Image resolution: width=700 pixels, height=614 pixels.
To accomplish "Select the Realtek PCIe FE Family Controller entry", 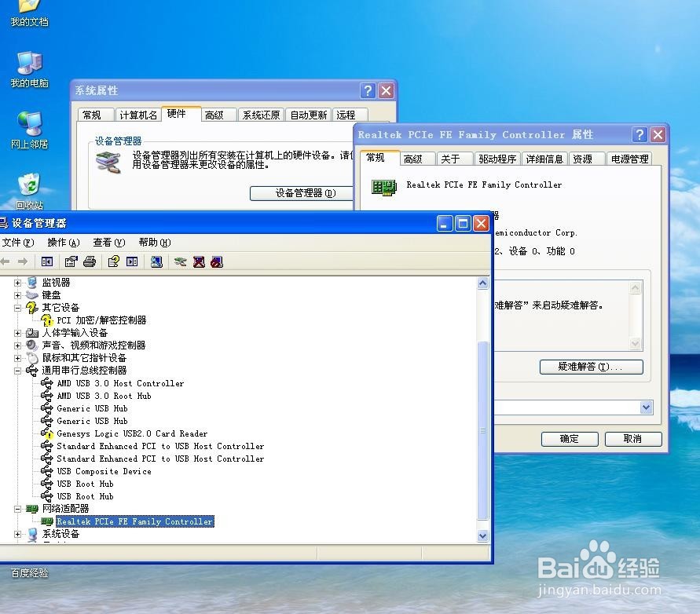I will pyautogui.click(x=134, y=521).
